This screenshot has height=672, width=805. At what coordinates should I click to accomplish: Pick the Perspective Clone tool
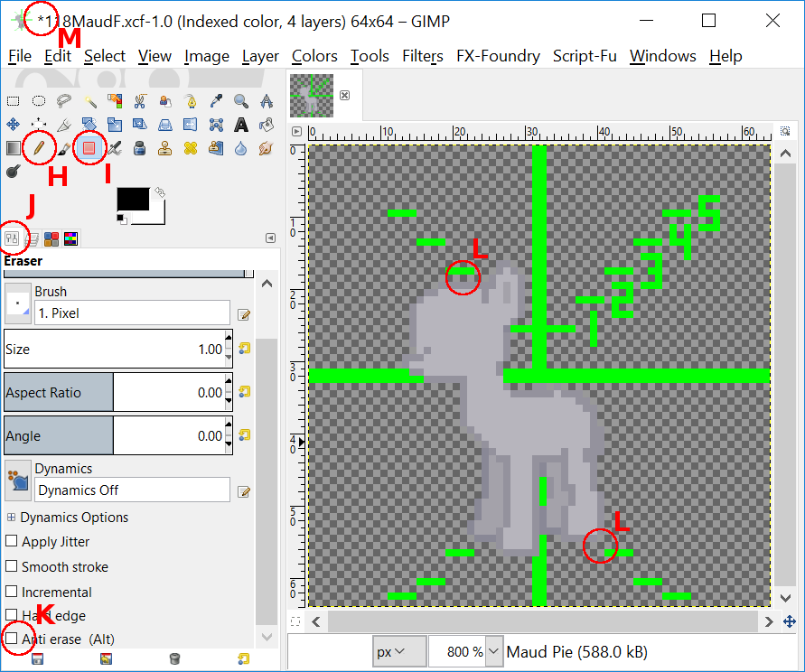click(x=216, y=148)
